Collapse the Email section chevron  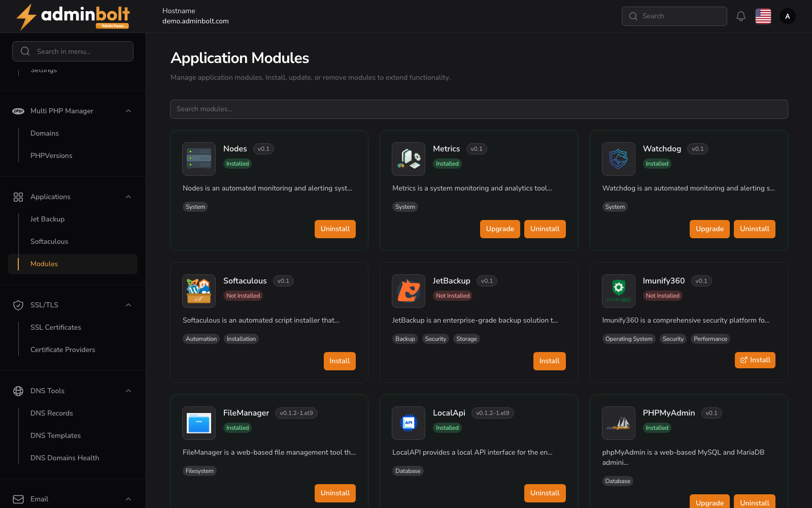pyautogui.click(x=128, y=499)
